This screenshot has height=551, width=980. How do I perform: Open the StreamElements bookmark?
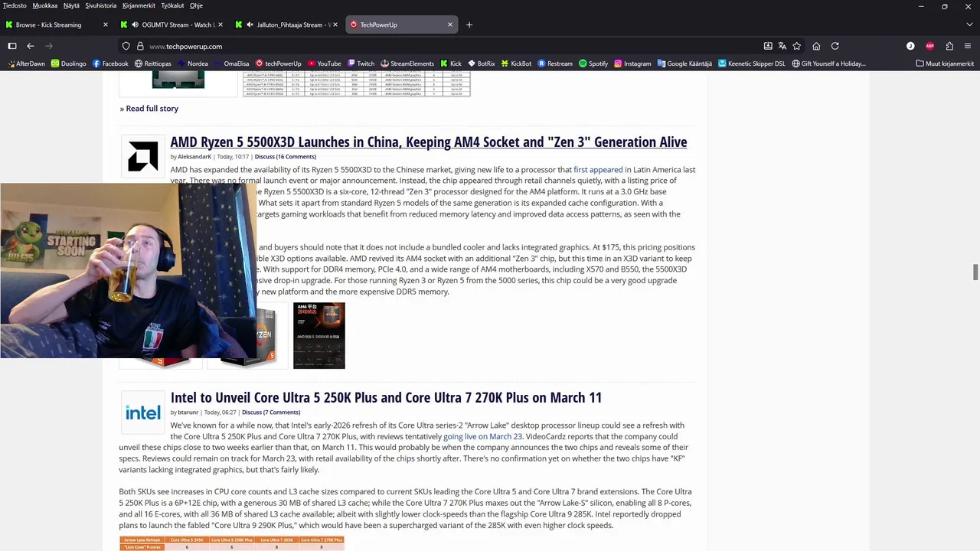pos(407,64)
